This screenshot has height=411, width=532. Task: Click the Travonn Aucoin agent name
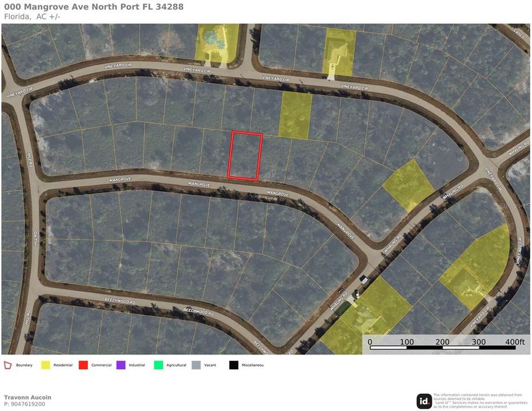tap(27, 397)
